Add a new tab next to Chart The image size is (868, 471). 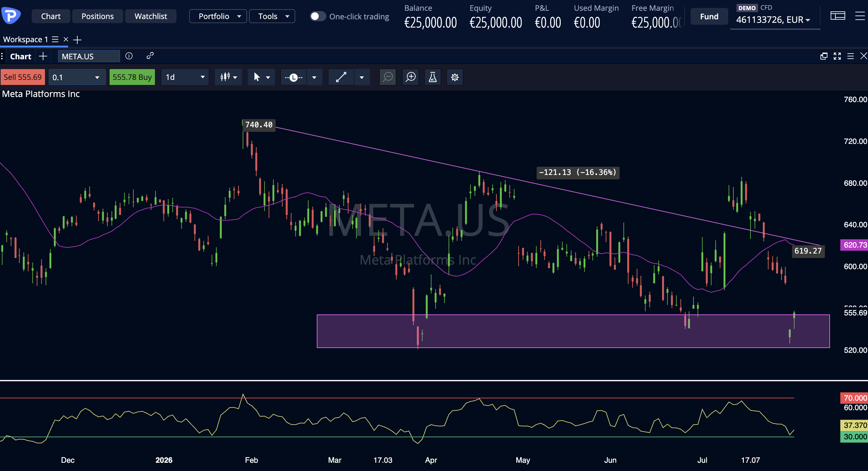(43, 56)
